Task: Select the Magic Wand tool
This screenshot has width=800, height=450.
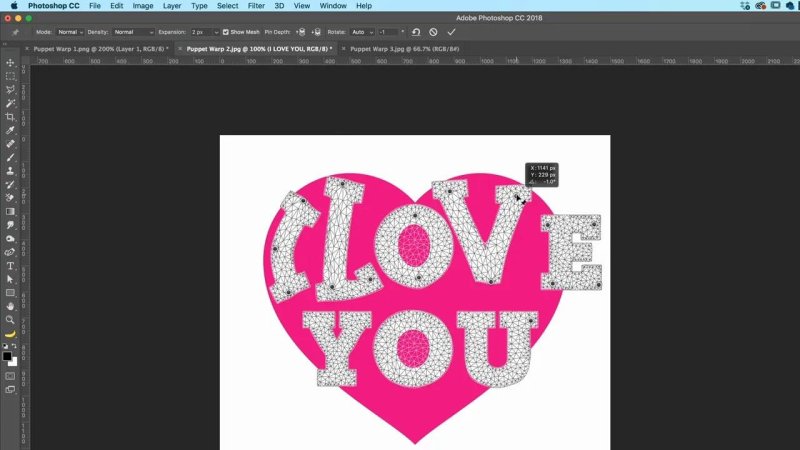Action: (10, 103)
